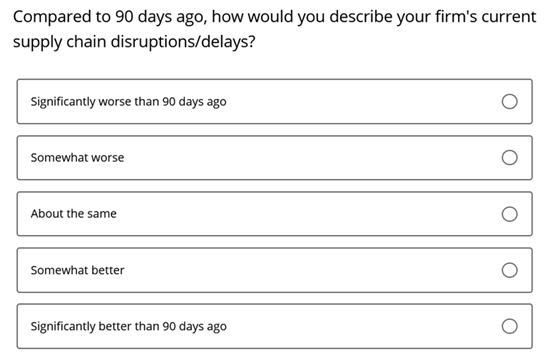Viewport: 552px width, 364px height.
Task: Click the 'supply chain disruptions/delays?' question line
Action: pos(134,42)
